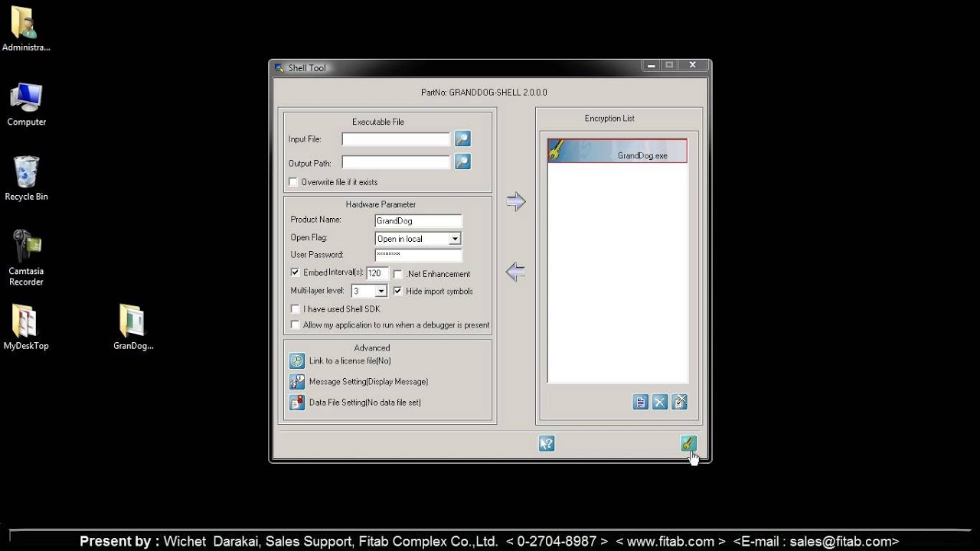Add file to encryption list with right arrow

516,201
